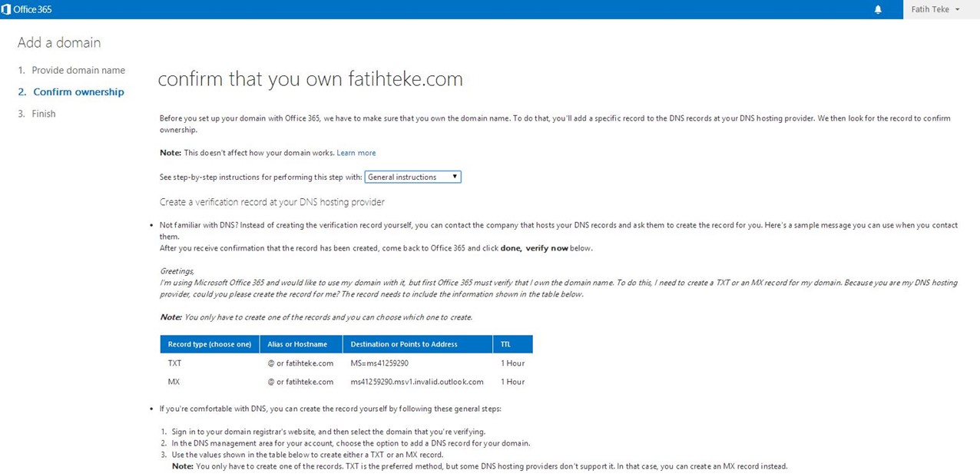Select the MX record type cell
980x474 pixels.
(174, 382)
